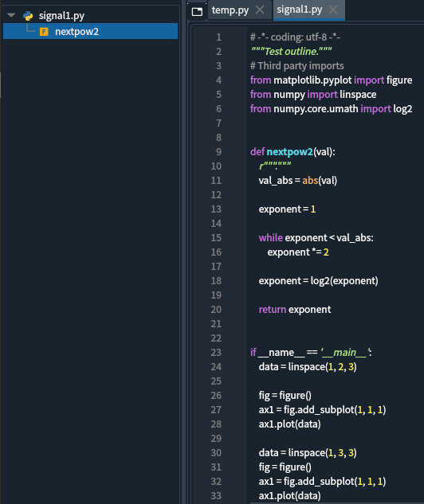Click the Python file icon beside signal1.py
Viewport: 424px width, 504px height.
pos(28,16)
